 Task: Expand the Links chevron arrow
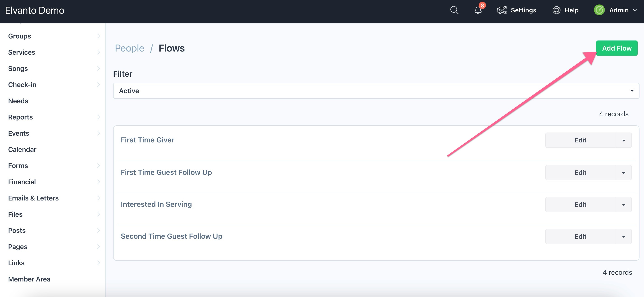point(98,263)
